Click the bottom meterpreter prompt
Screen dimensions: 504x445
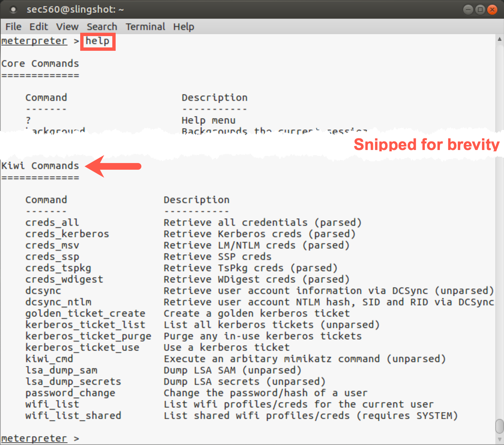pyautogui.click(x=34, y=438)
